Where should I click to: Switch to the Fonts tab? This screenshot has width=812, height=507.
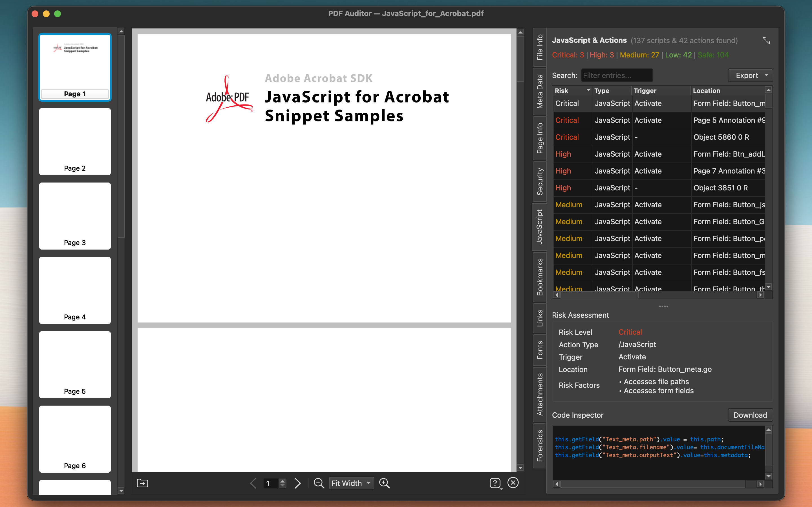pos(540,349)
